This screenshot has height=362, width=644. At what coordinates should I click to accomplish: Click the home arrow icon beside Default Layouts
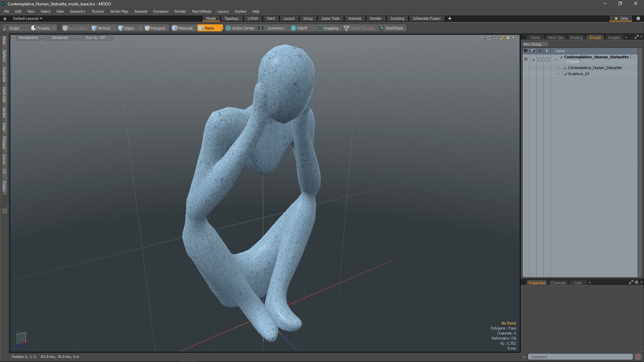click(5, 18)
